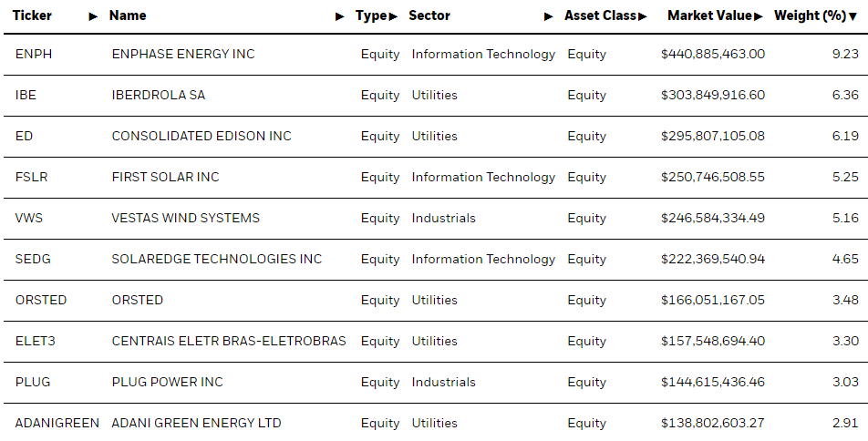Select the PLUG POWER INC row
The width and height of the screenshot is (868, 441).
[x=434, y=382]
